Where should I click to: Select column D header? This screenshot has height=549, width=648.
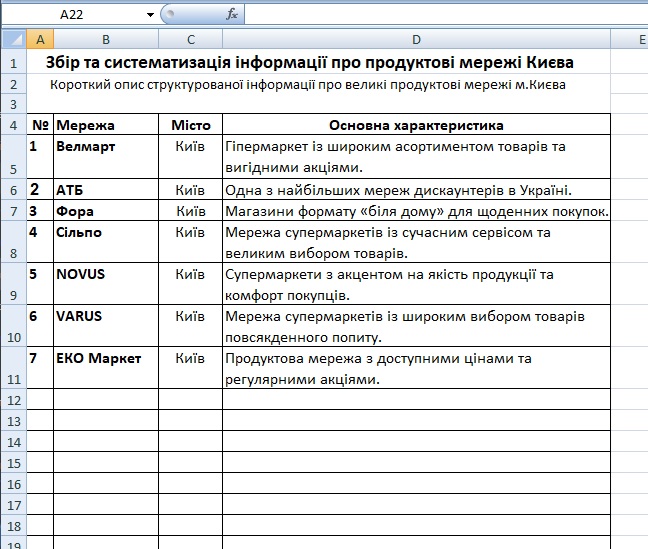pos(416,40)
